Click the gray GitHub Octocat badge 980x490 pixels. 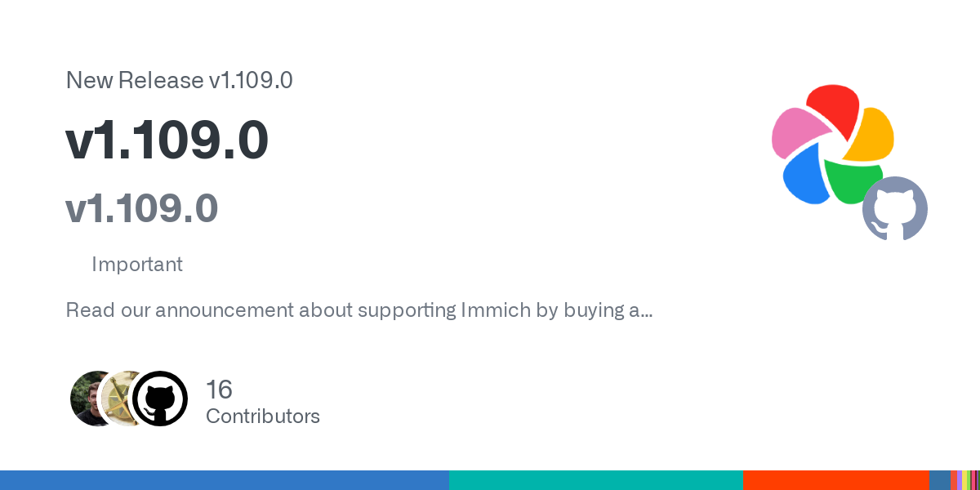895,208
